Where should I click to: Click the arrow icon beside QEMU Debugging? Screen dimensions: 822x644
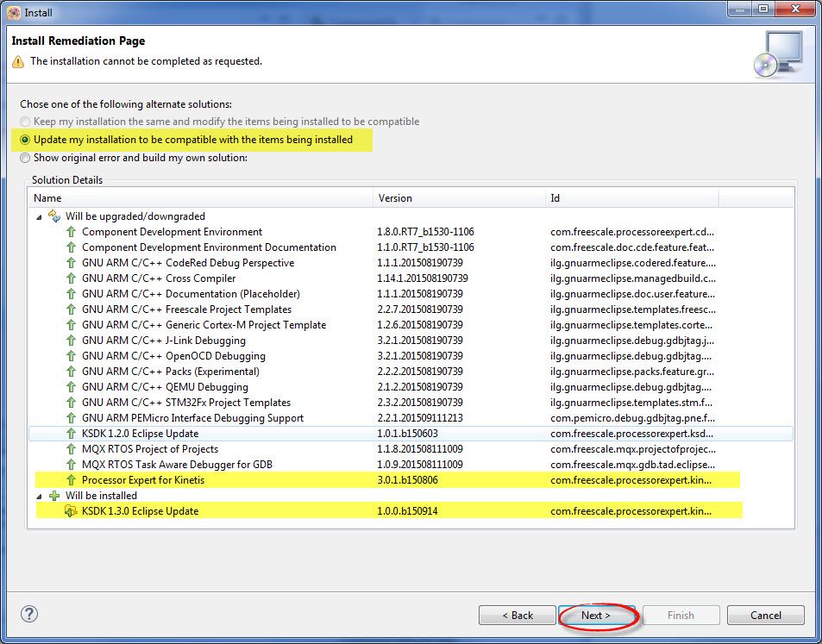click(x=71, y=387)
